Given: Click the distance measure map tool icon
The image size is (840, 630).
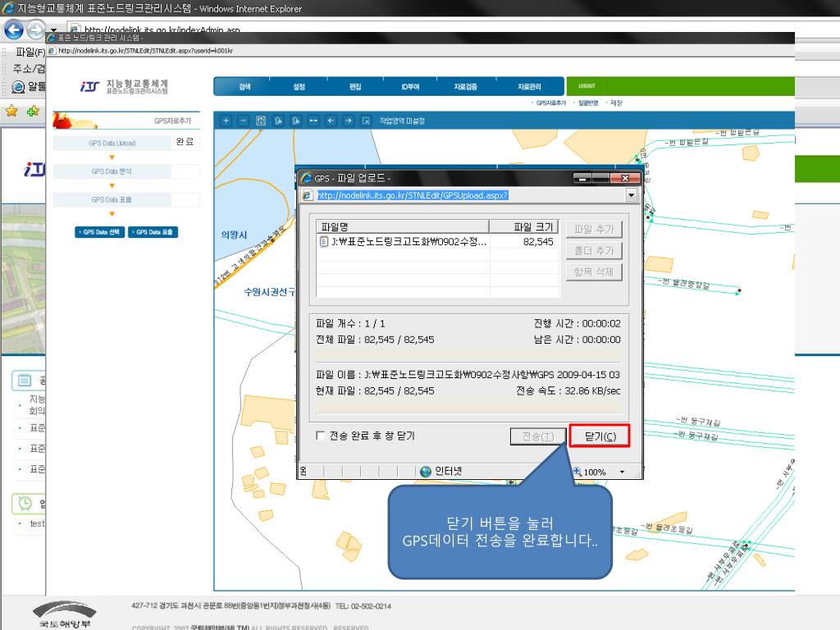Looking at the screenshot, I should pyautogui.click(x=313, y=121).
